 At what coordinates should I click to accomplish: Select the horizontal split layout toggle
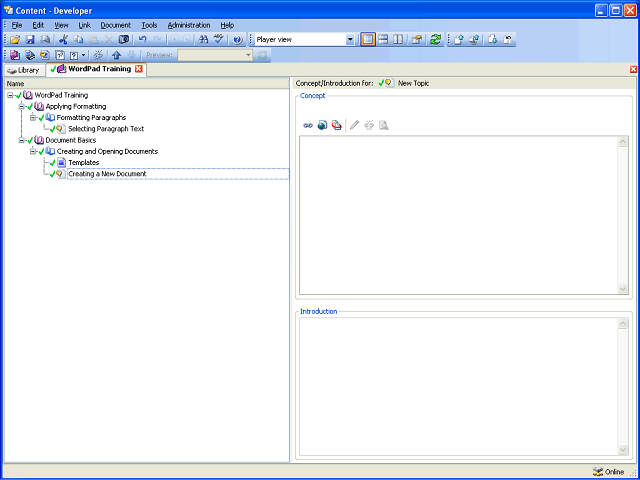(383, 40)
